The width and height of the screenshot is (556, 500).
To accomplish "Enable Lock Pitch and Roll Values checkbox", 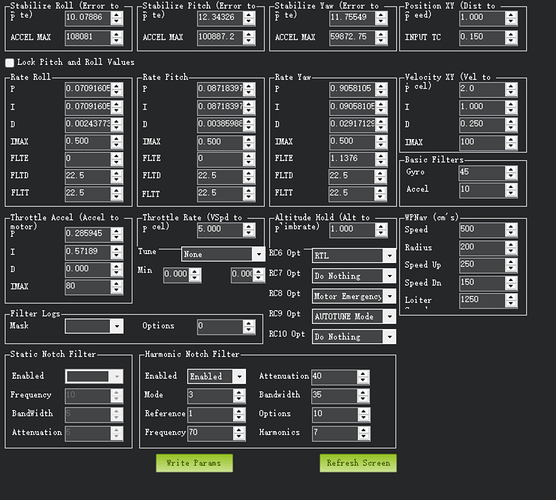I will [x=10, y=63].
